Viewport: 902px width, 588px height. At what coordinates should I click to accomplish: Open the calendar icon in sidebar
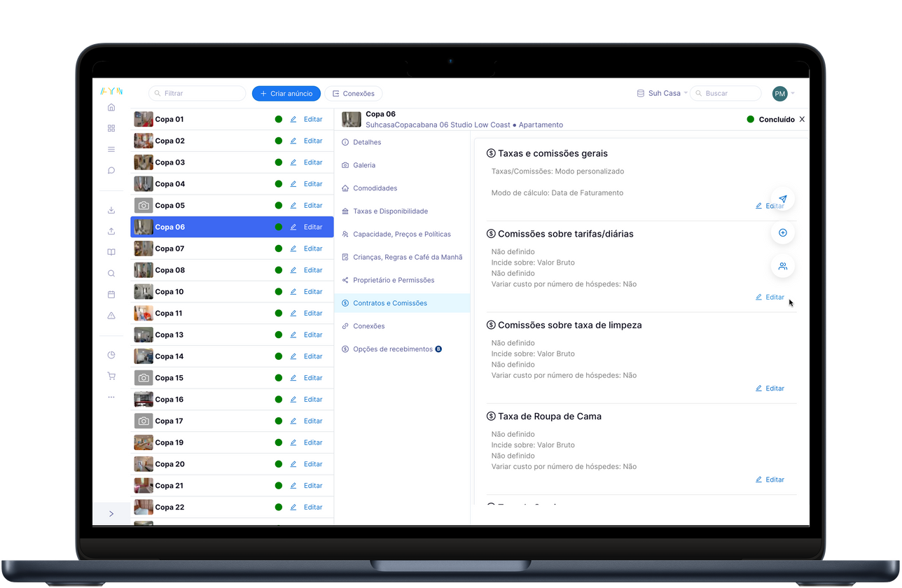[x=111, y=295]
